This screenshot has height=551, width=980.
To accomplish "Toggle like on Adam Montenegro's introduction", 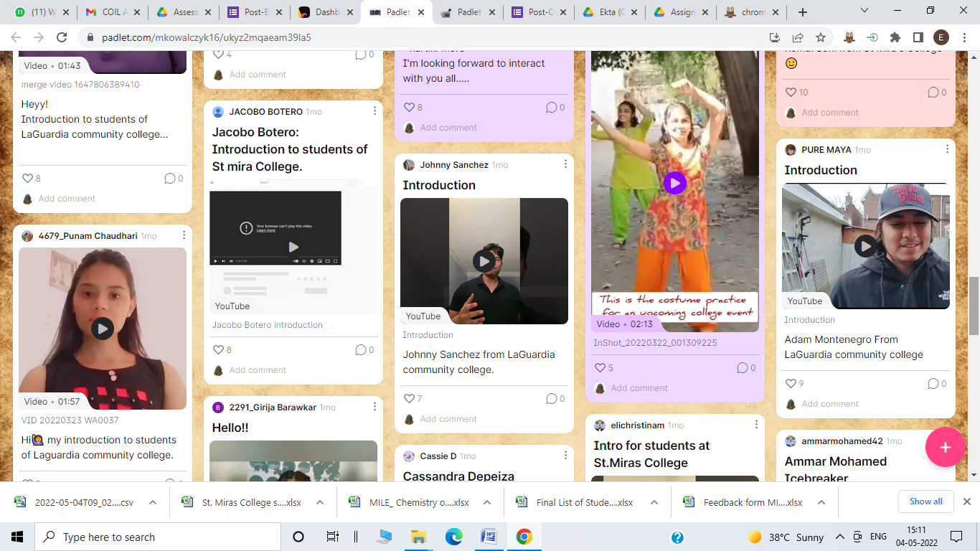I will 789,383.
